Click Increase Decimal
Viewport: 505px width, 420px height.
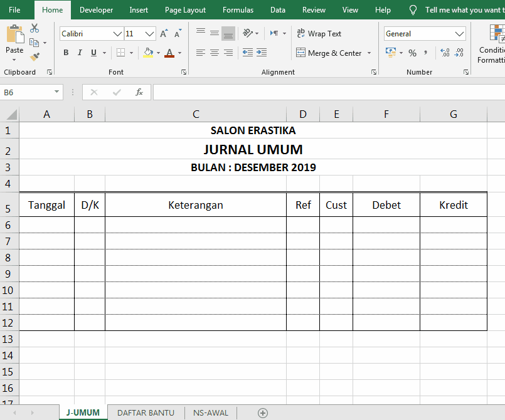(x=445, y=53)
